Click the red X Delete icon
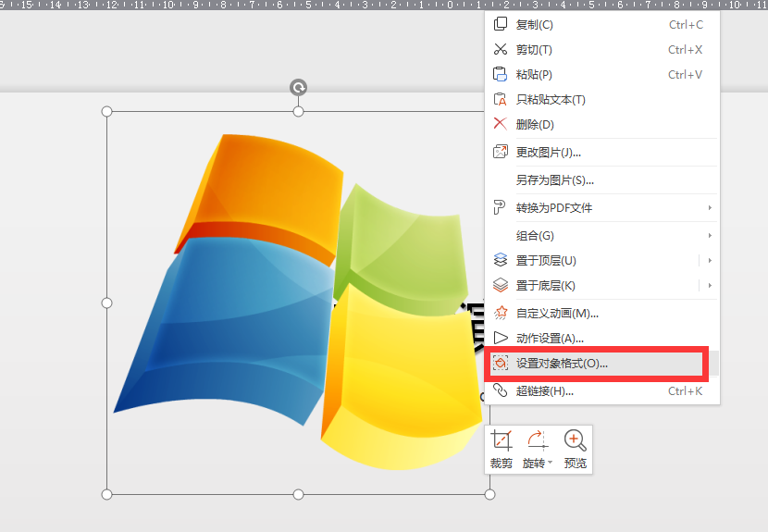 tap(500, 123)
